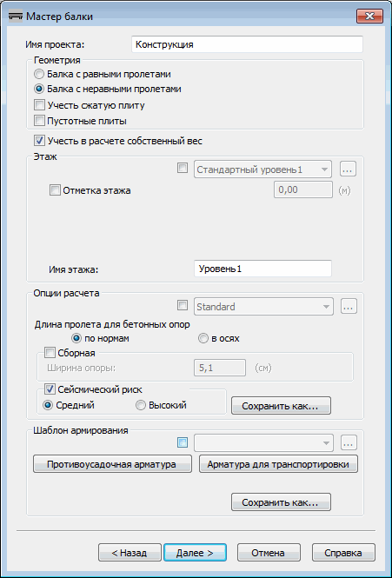Disable the Сейсмический риск checkbox
Screen dimensions: 392x578
point(50,389)
